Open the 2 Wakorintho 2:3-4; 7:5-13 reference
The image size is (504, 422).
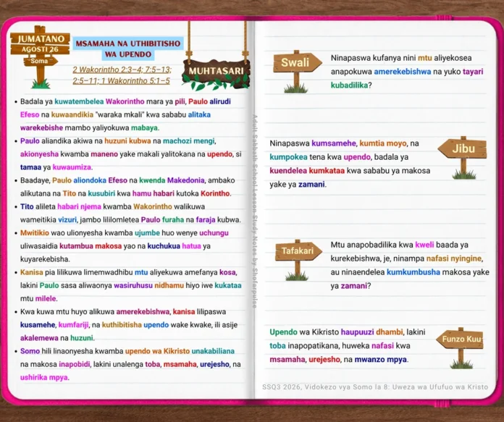(x=122, y=69)
